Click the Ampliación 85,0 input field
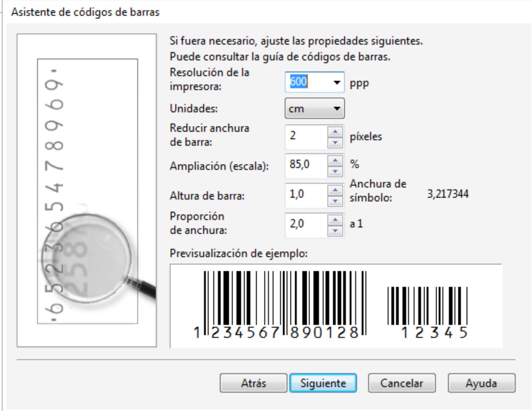 pyautogui.click(x=307, y=166)
